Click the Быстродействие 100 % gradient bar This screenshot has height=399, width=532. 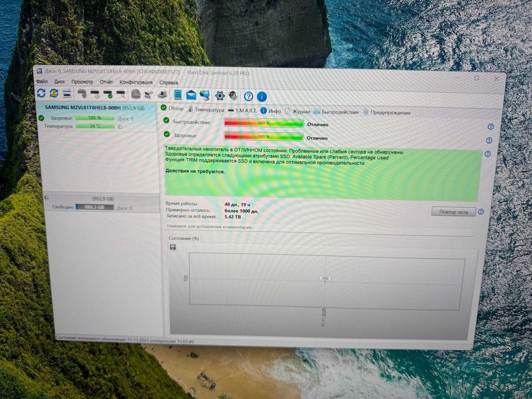(x=263, y=123)
